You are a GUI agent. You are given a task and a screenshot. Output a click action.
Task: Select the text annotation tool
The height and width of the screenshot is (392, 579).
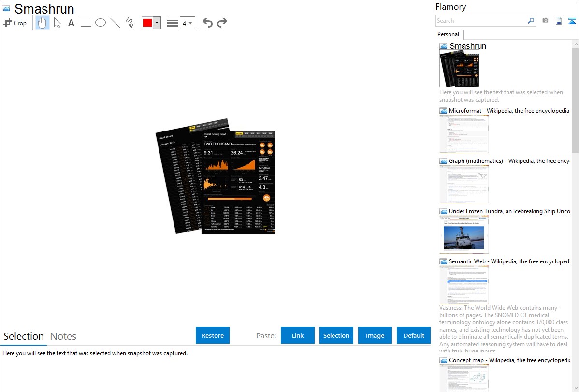pyautogui.click(x=71, y=23)
